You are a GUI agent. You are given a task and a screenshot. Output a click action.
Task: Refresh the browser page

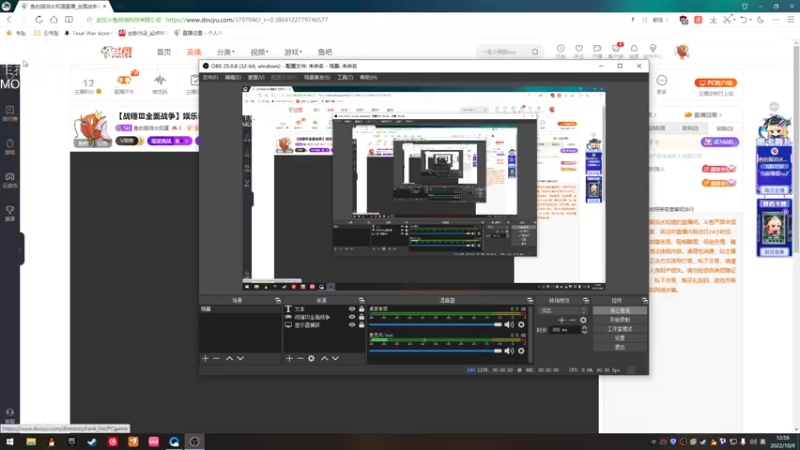pyautogui.click(x=39, y=19)
